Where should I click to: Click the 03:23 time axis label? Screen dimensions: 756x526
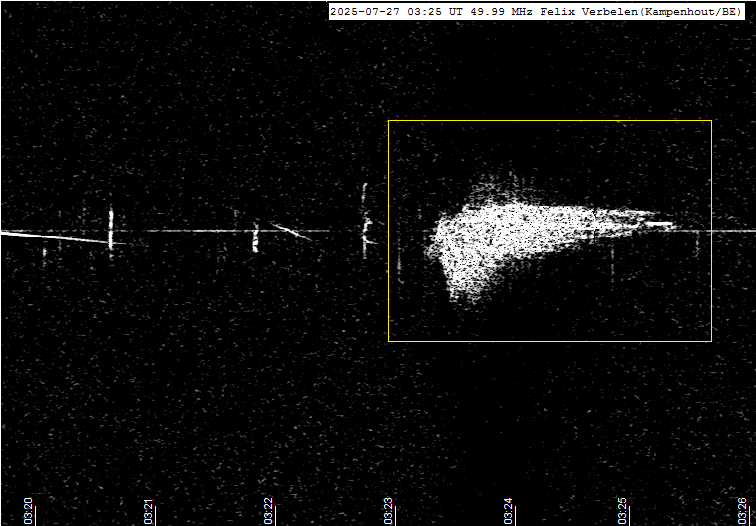[389, 512]
